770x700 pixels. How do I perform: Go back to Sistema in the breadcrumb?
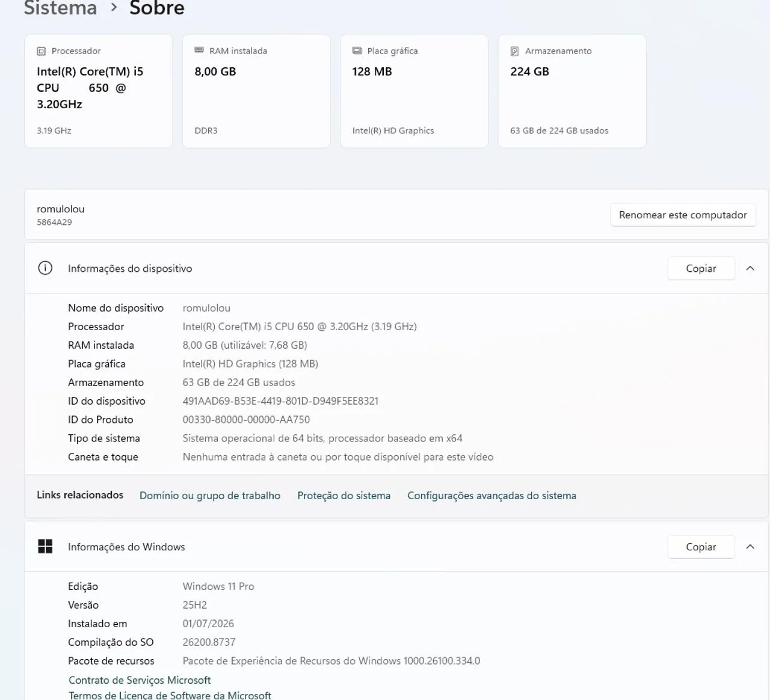click(x=60, y=8)
